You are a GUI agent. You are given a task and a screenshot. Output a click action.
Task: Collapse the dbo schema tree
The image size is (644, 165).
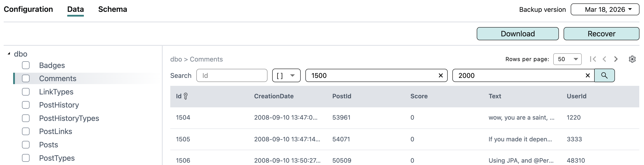[9, 54]
